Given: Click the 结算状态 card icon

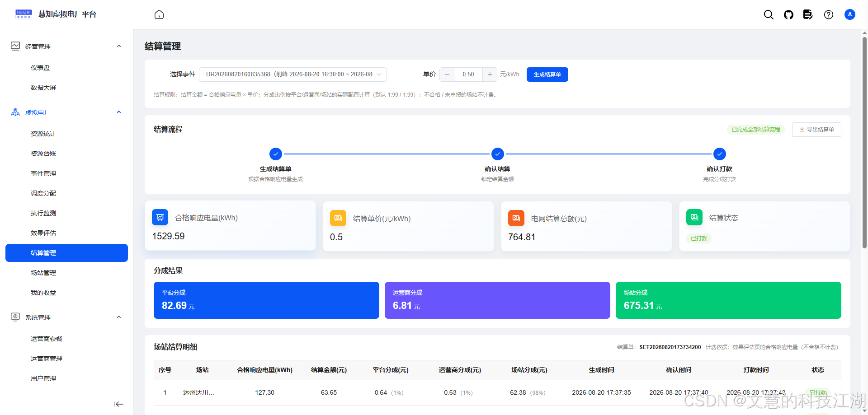Looking at the screenshot, I should (694, 218).
